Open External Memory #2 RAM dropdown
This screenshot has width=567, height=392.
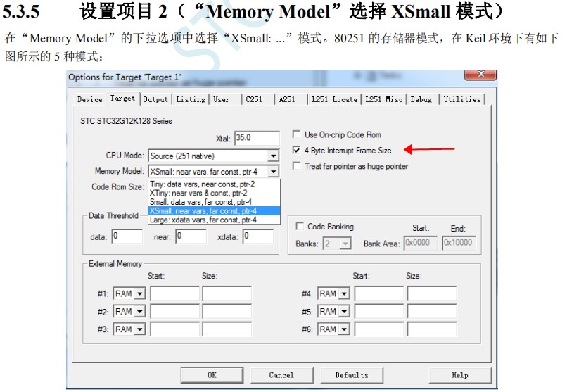coord(140,311)
